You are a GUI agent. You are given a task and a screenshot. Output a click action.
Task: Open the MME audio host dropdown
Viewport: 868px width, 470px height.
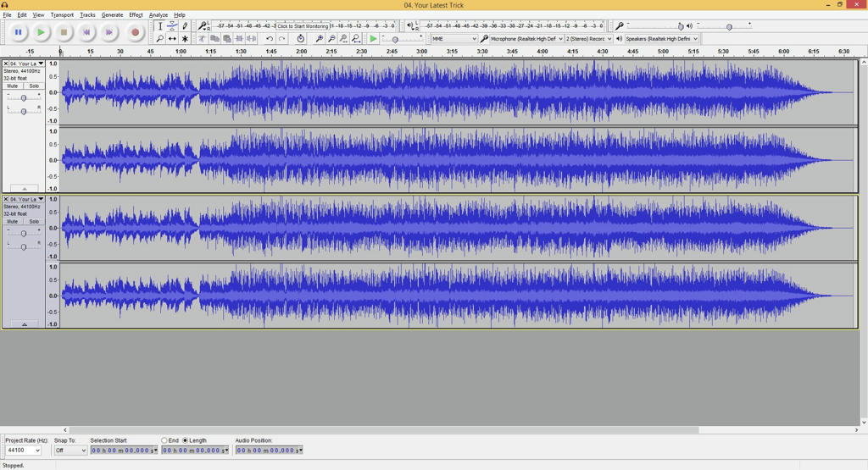(x=454, y=39)
